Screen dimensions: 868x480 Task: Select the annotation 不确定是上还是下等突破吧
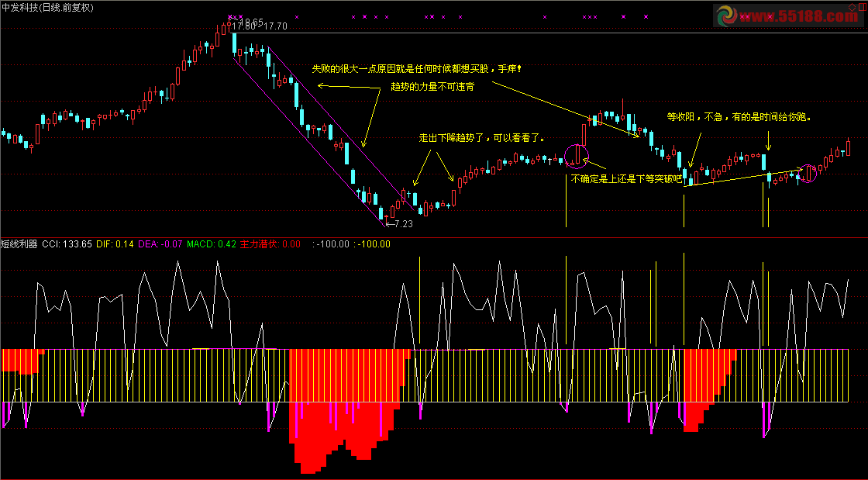(x=627, y=179)
